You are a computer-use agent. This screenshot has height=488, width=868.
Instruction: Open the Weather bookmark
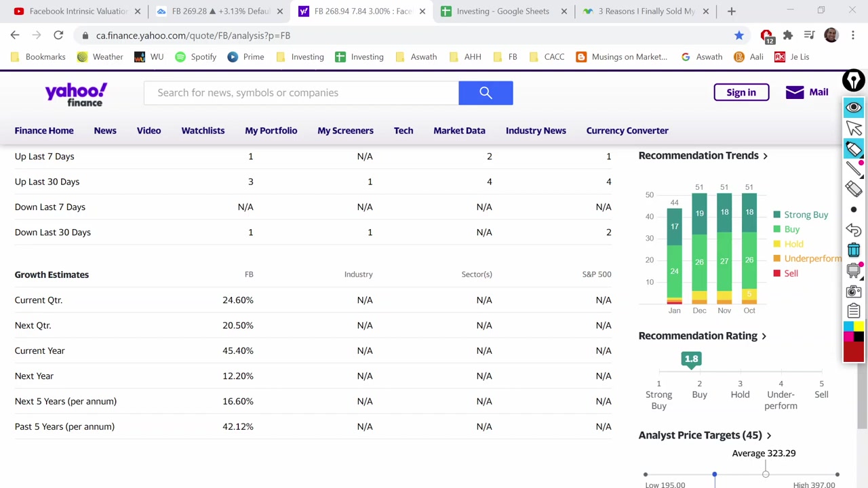tap(100, 57)
